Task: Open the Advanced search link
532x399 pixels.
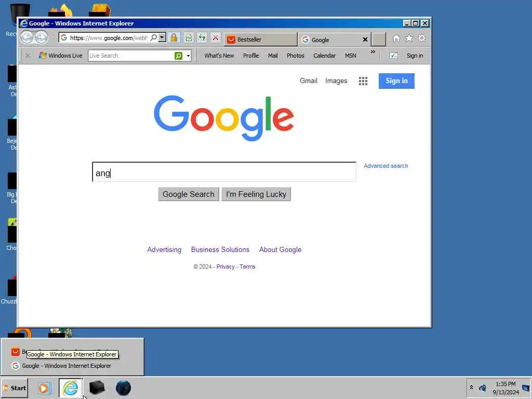Action: coord(386,166)
